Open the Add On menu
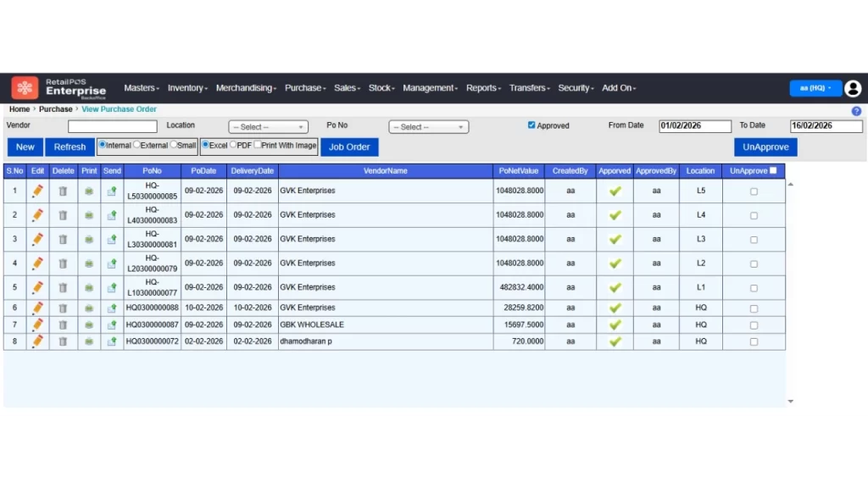This screenshot has width=868, height=488. pyautogui.click(x=619, y=88)
